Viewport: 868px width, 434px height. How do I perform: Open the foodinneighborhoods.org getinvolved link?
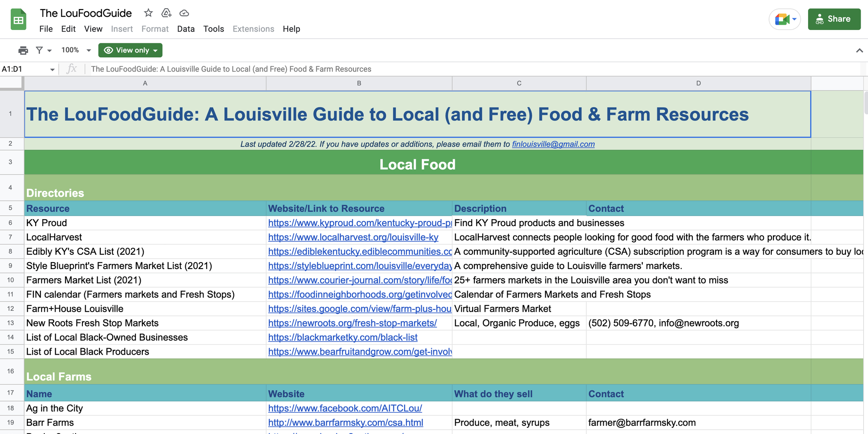360,295
